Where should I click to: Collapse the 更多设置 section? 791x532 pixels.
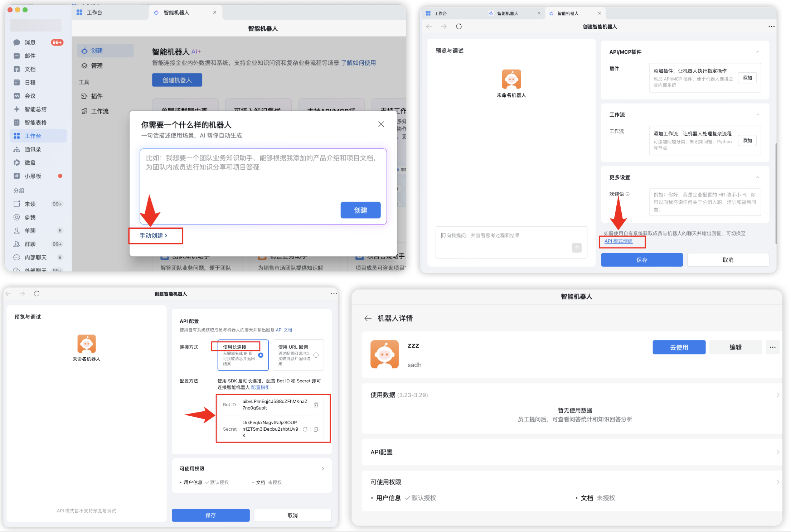[x=758, y=177]
